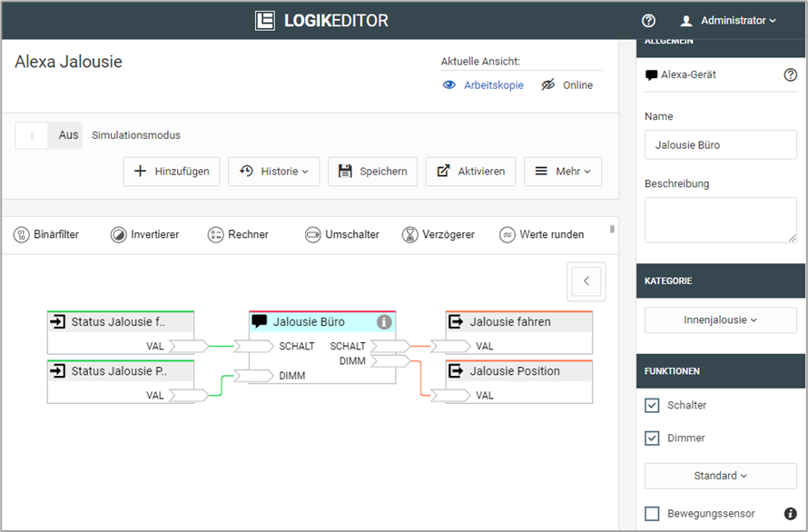This screenshot has width=808, height=532.
Task: Open the Innenjalousie category dropdown
Action: pyautogui.click(x=720, y=320)
